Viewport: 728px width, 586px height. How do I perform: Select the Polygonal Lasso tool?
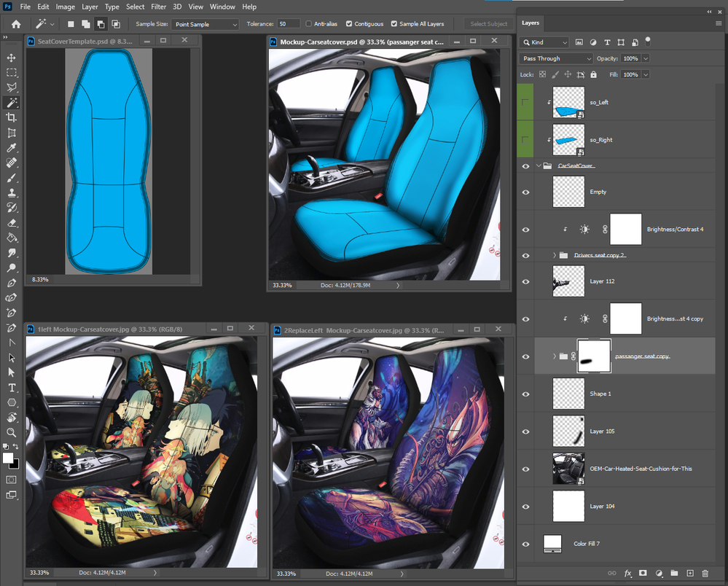point(12,87)
